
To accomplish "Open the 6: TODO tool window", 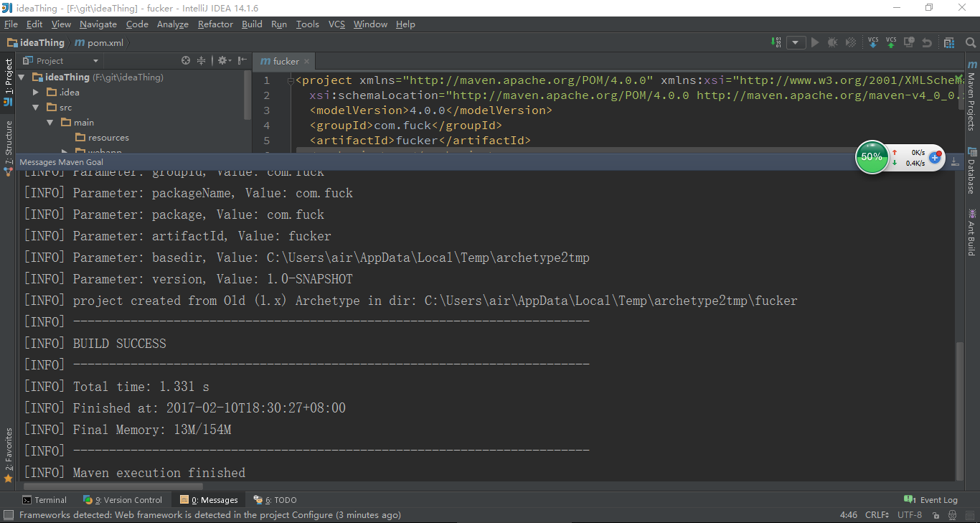I will click(275, 500).
